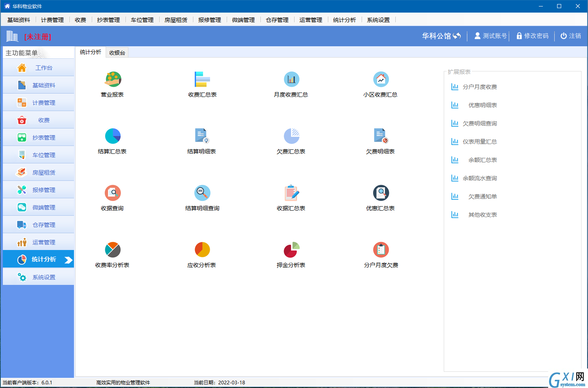This screenshot has width=588, height=388.
Task: Click the 工作台 home icon in sidebar
Action: pos(22,68)
